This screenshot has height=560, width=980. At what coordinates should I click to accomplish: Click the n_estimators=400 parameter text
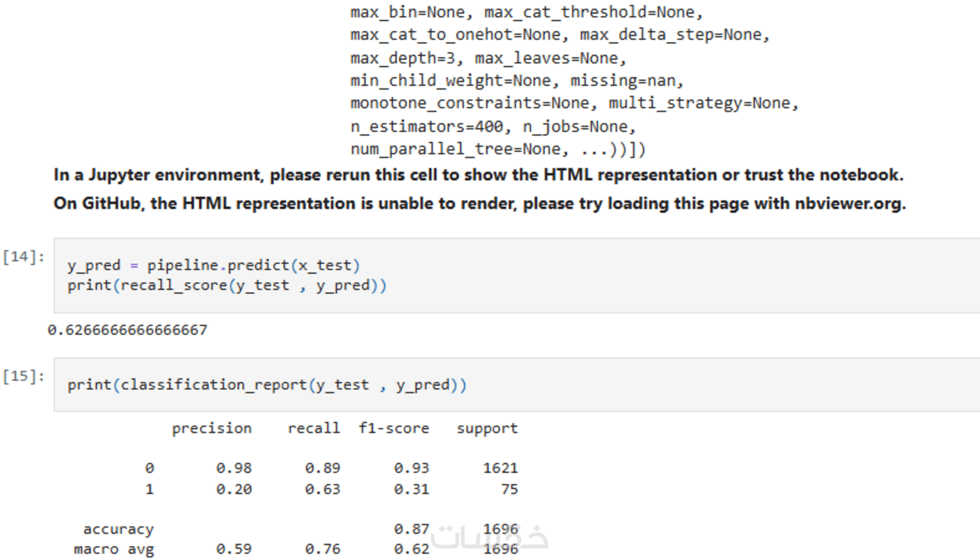(427, 126)
